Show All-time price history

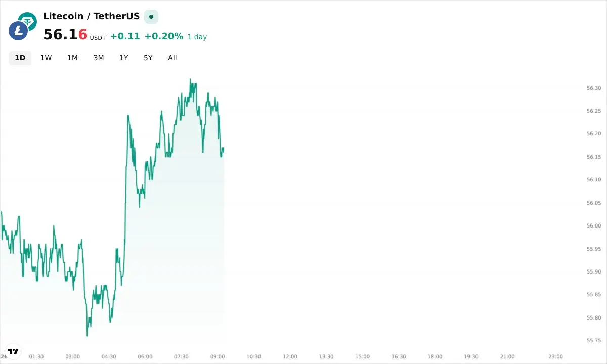tap(172, 58)
